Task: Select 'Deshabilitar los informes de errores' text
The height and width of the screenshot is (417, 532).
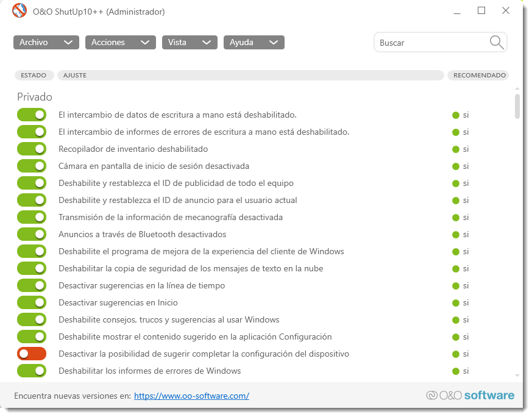Action: (x=150, y=371)
